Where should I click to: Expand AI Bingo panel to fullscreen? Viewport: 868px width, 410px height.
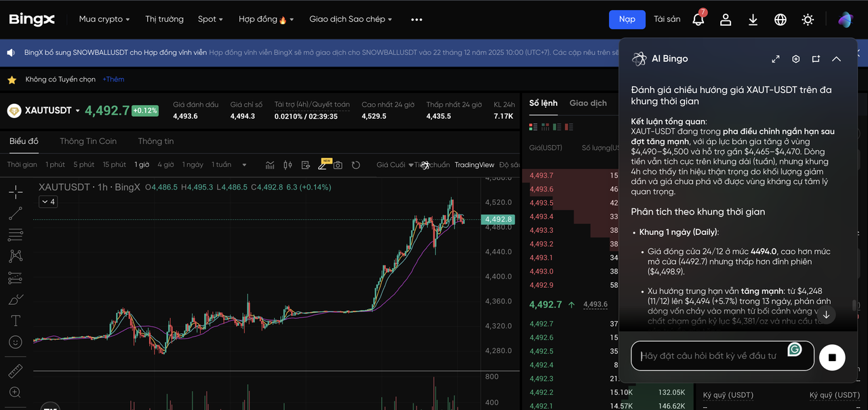pos(776,59)
